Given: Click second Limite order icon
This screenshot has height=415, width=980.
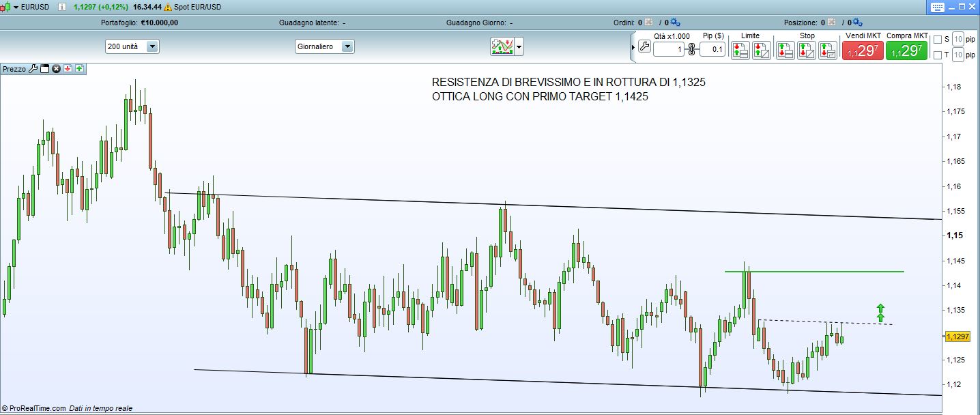Looking at the screenshot, I should [x=761, y=50].
